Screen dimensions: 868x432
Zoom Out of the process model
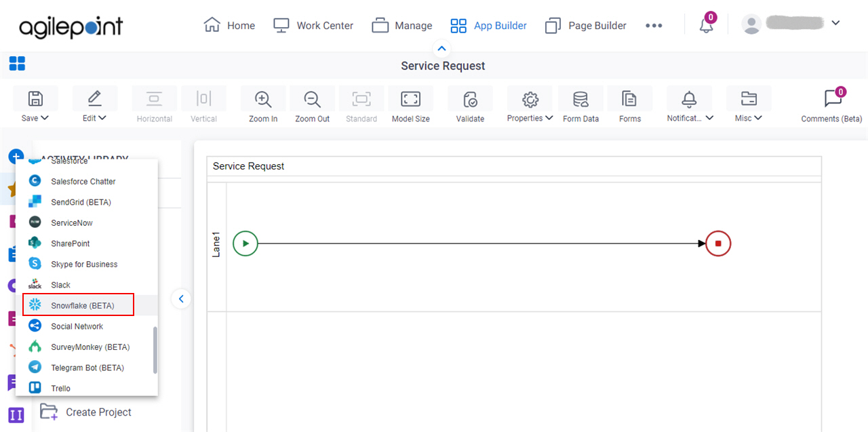(313, 105)
